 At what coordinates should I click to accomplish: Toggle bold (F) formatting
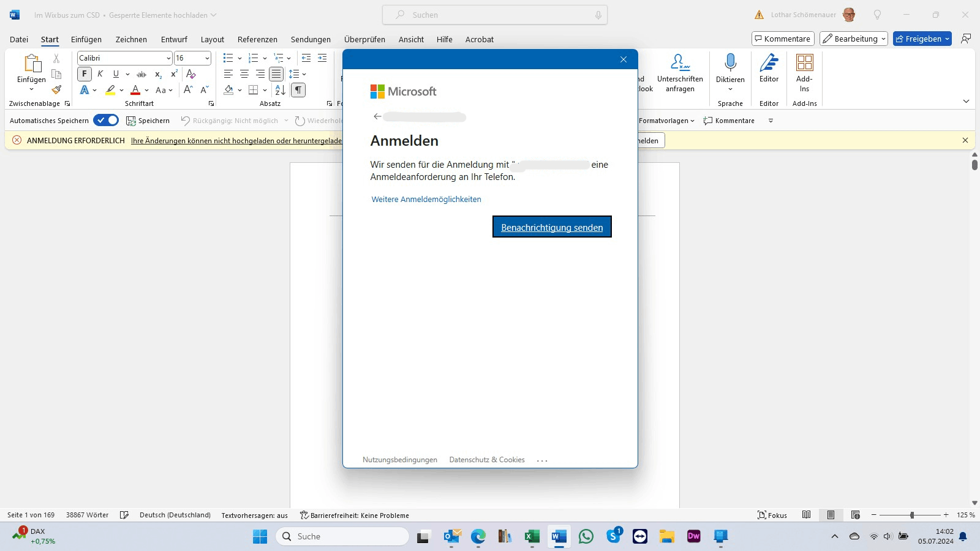(85, 74)
